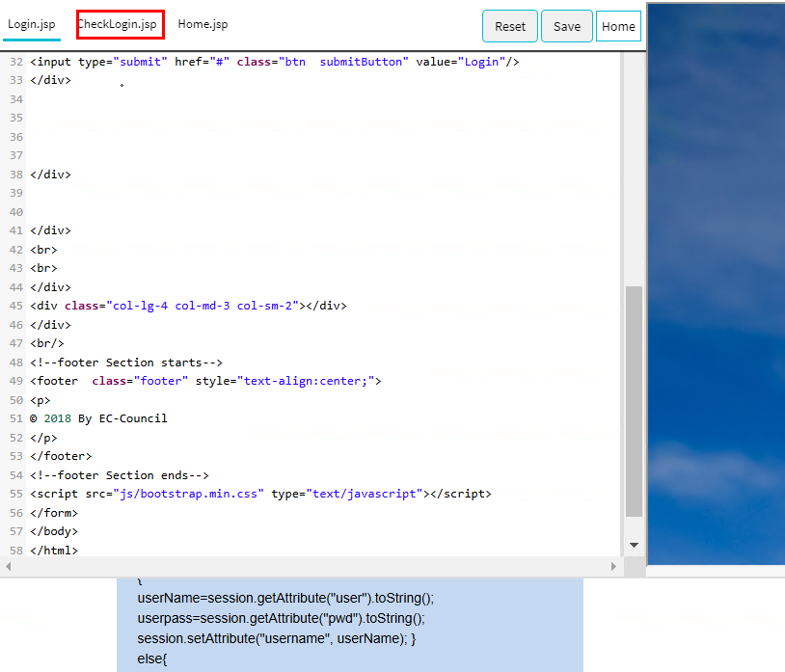Image resolution: width=785 pixels, height=672 pixels.
Task: Click the <br> on line 43
Action: [x=43, y=268]
